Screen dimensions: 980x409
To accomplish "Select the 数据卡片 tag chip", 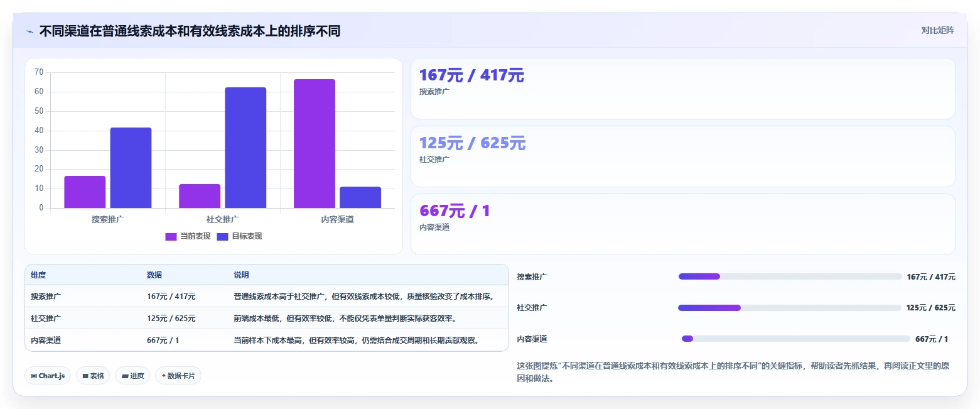I will (x=178, y=376).
